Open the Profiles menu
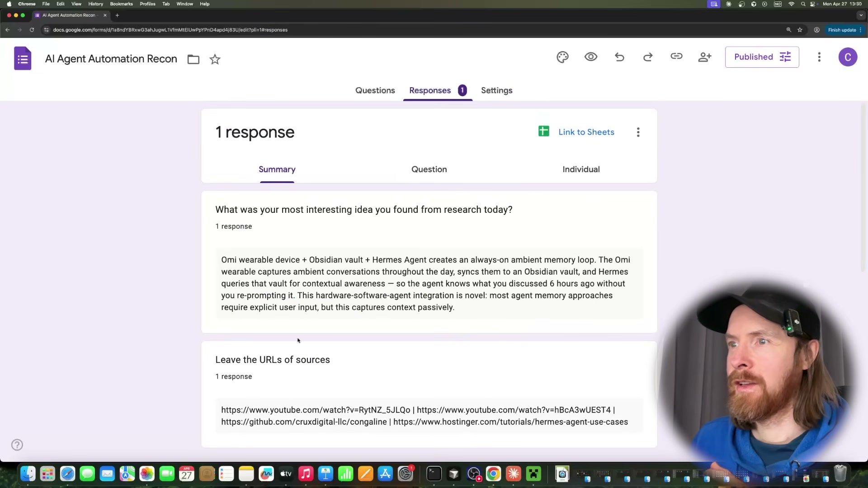This screenshot has width=868, height=488. pyautogui.click(x=147, y=4)
